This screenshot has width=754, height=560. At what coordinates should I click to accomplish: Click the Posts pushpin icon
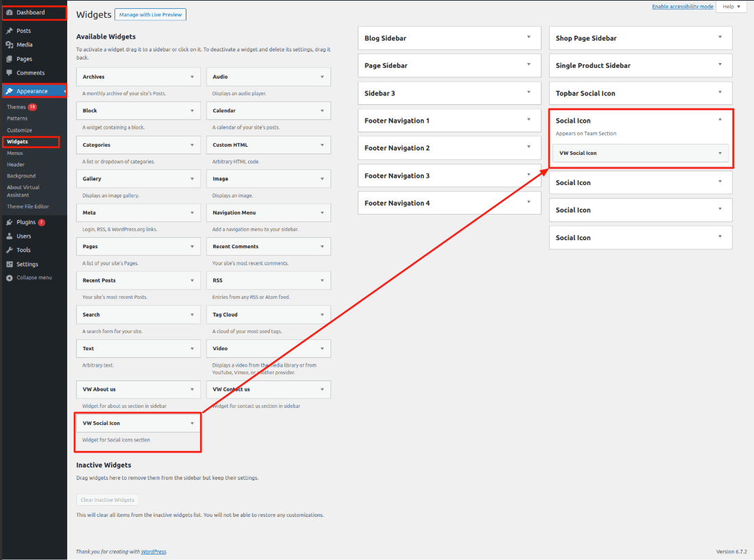click(x=9, y=31)
